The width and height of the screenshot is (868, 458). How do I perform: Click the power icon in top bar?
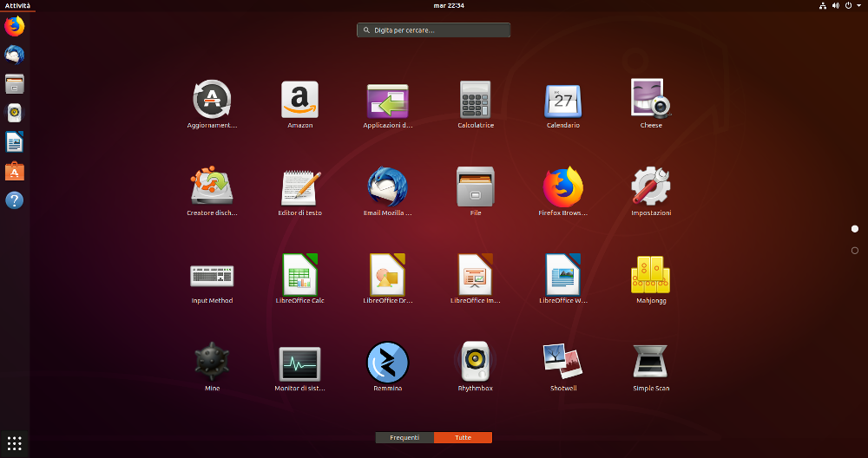click(848, 5)
